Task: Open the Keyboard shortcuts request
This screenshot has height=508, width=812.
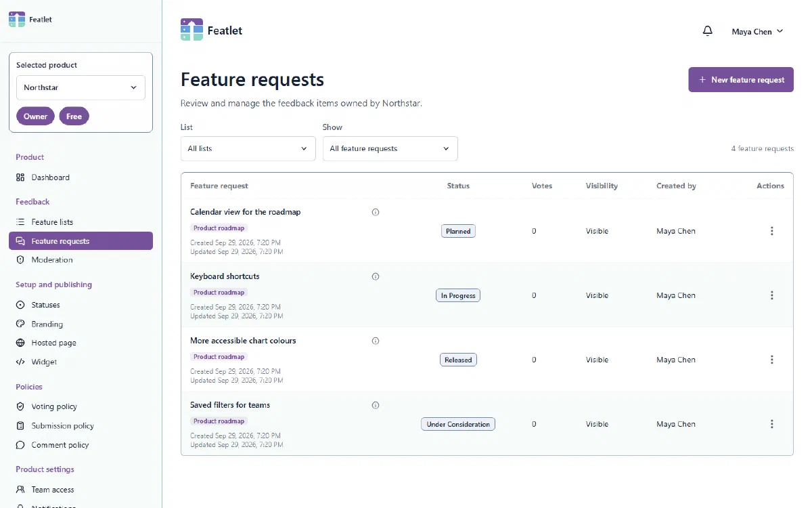Action: 225,276
